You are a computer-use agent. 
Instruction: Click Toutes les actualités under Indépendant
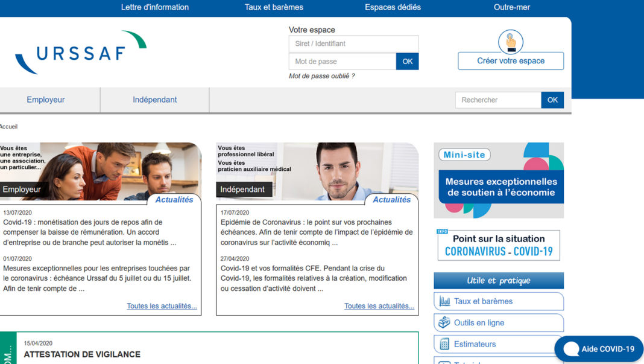click(379, 306)
